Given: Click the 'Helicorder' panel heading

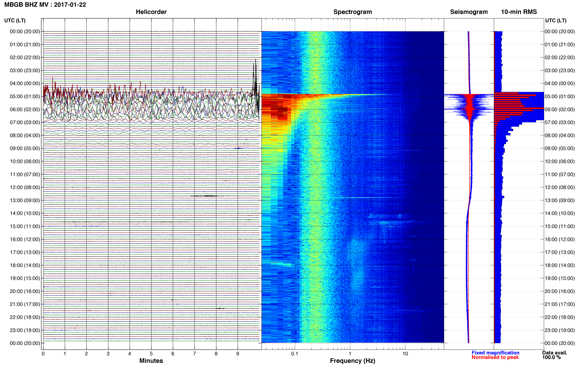Looking at the screenshot, I should [151, 12].
